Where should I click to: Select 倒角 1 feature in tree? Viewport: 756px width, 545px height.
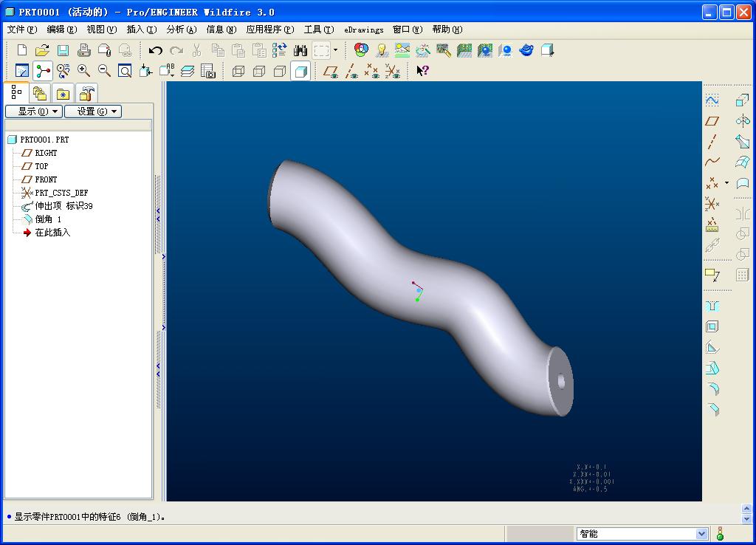tap(48, 219)
